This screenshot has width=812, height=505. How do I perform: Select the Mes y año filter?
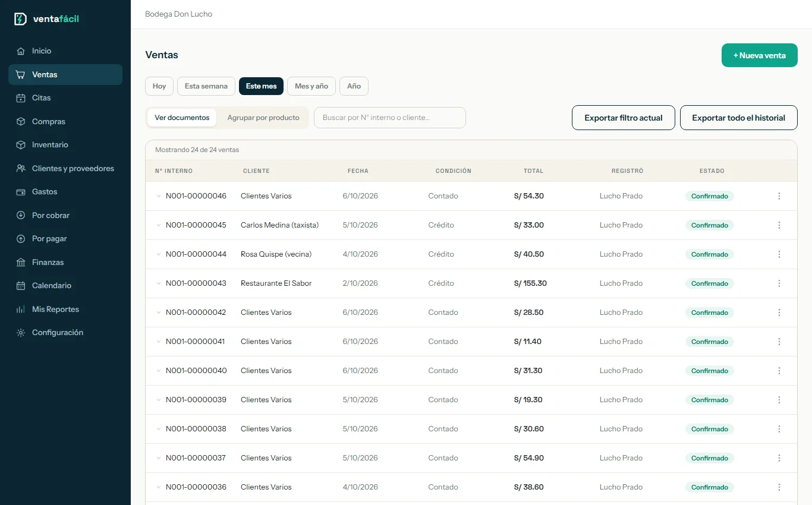pos(311,86)
